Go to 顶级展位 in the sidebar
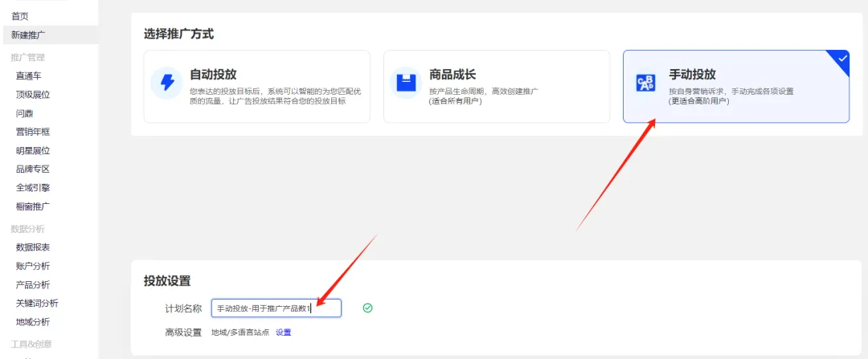 33,95
